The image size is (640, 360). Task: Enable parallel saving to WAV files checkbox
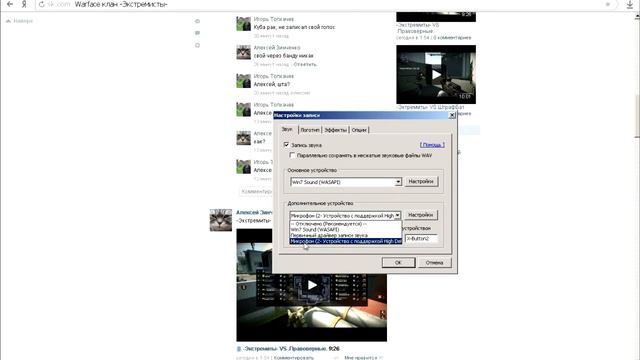tap(292, 156)
